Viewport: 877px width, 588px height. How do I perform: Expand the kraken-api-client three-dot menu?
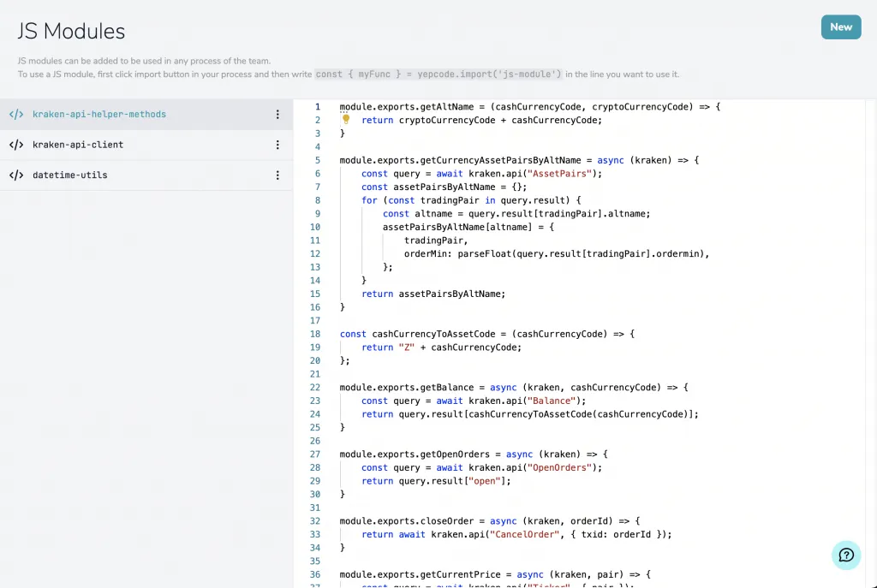click(x=277, y=145)
